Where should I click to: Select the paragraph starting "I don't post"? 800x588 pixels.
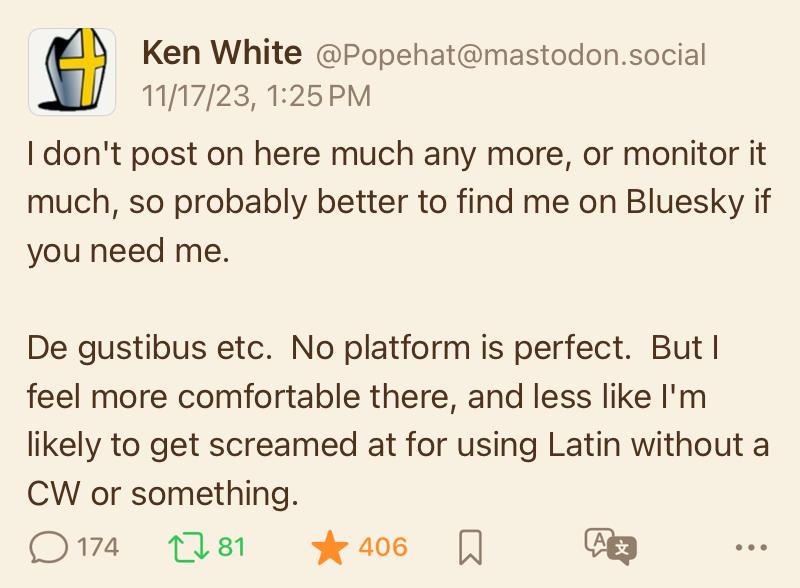398,202
